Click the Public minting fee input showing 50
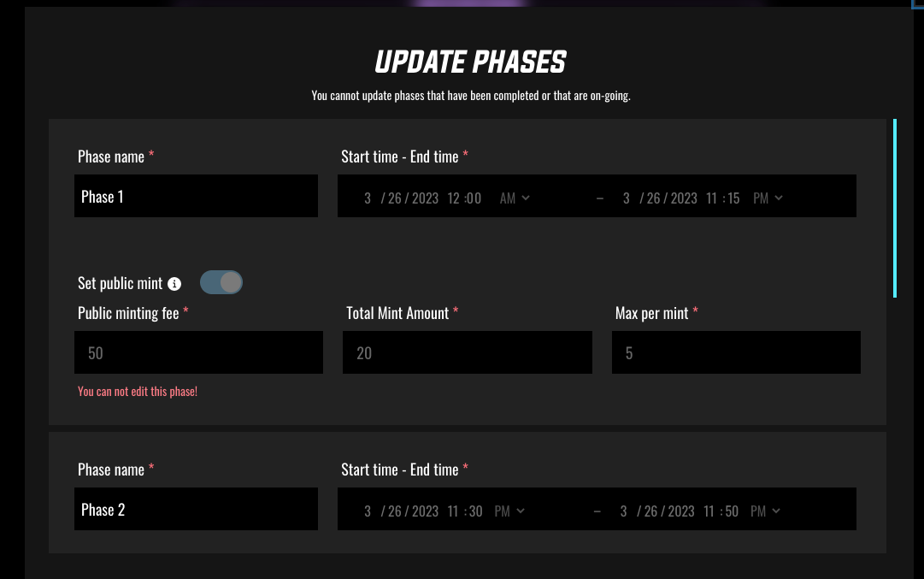 (x=198, y=352)
